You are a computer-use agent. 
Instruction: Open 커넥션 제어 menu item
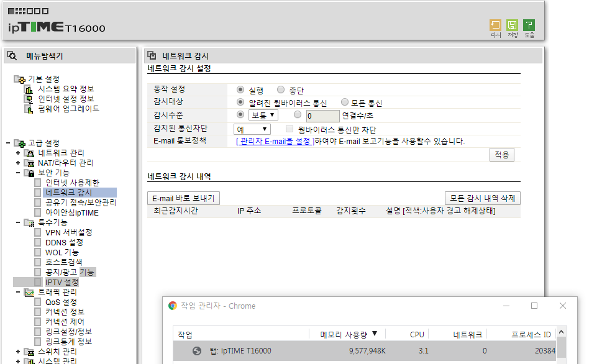coord(65,322)
